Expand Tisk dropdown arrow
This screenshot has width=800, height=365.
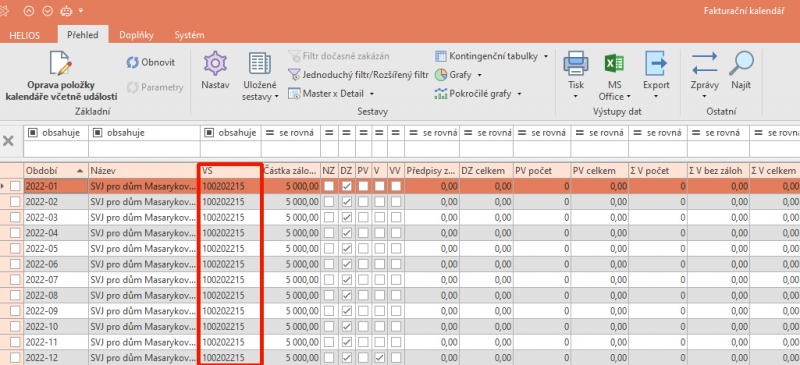576,96
